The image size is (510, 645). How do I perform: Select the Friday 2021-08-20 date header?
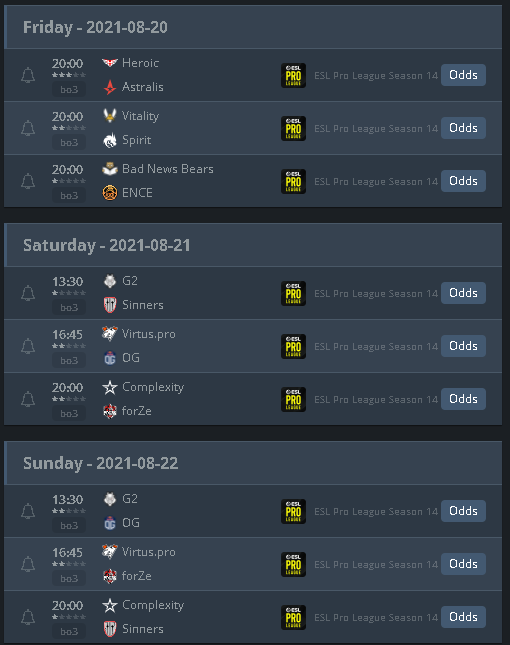(x=95, y=28)
